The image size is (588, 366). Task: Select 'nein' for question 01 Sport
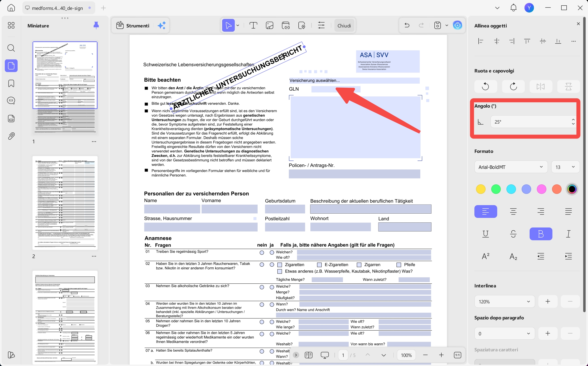(262, 253)
